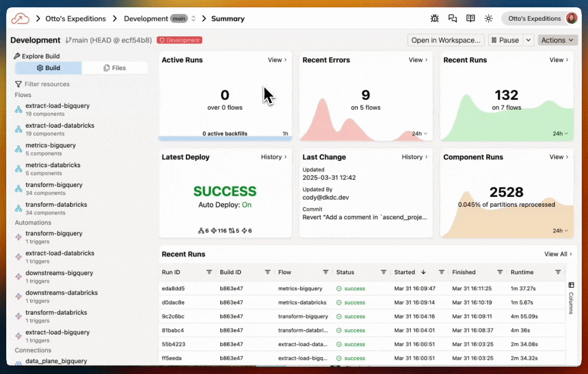Select the Build view toggle

[x=48, y=68]
